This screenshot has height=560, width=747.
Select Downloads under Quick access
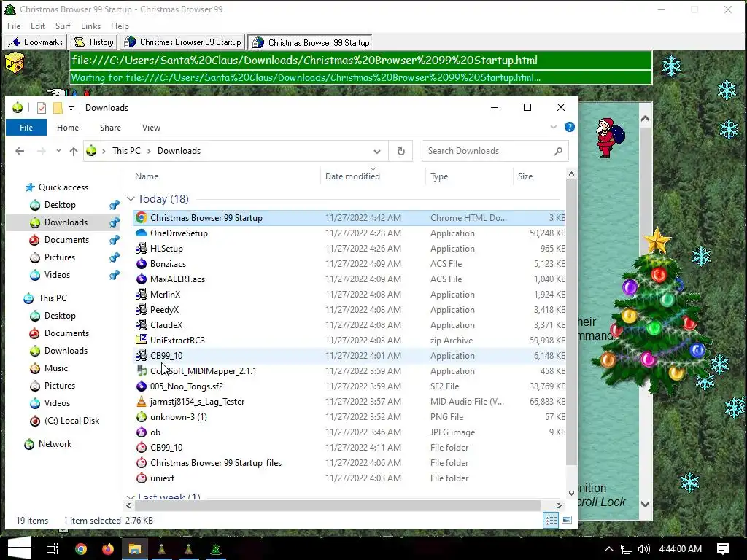(66, 222)
